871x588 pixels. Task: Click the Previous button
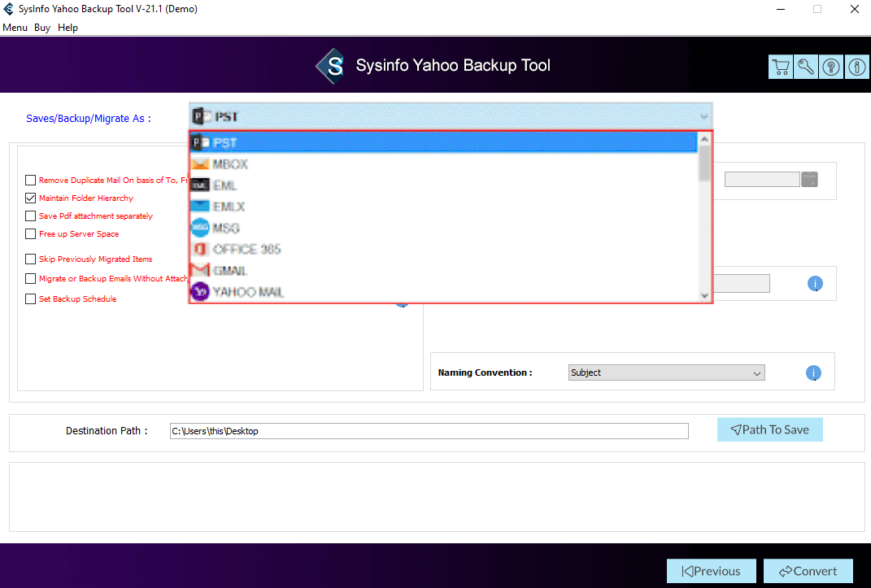pyautogui.click(x=712, y=571)
